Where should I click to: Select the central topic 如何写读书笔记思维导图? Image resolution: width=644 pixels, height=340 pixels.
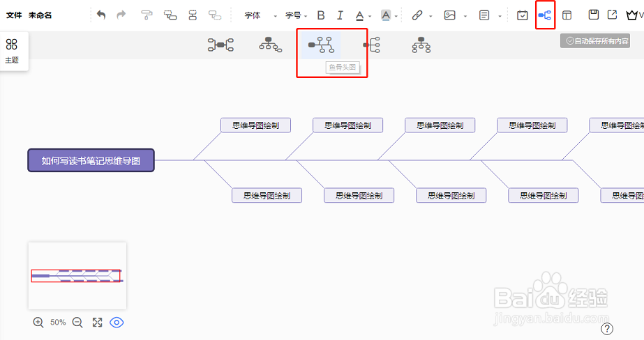91,160
